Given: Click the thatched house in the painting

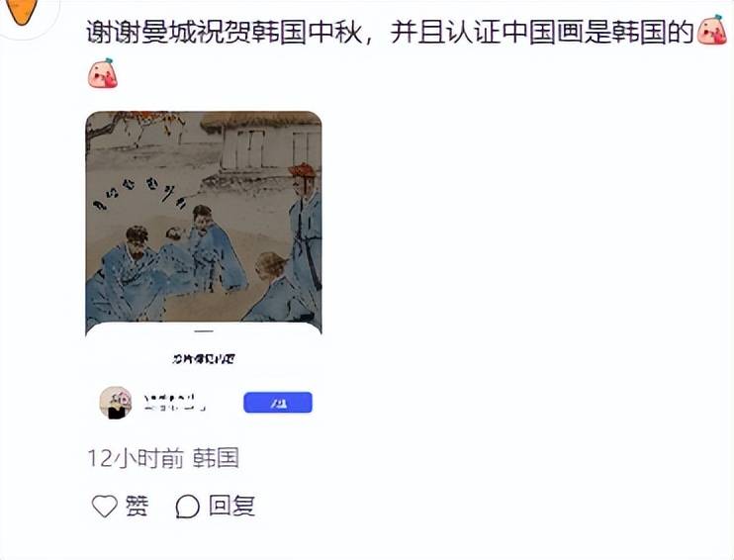Looking at the screenshot, I should [262, 141].
